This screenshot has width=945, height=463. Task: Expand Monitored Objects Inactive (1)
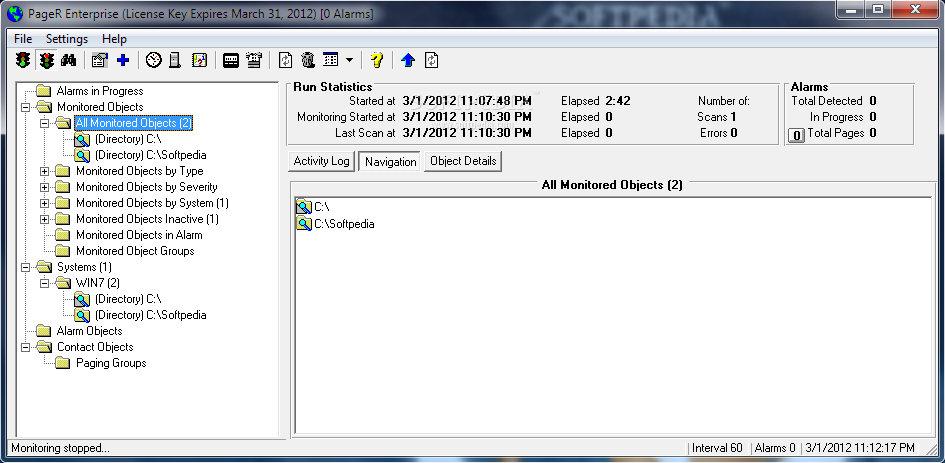click(x=45, y=219)
